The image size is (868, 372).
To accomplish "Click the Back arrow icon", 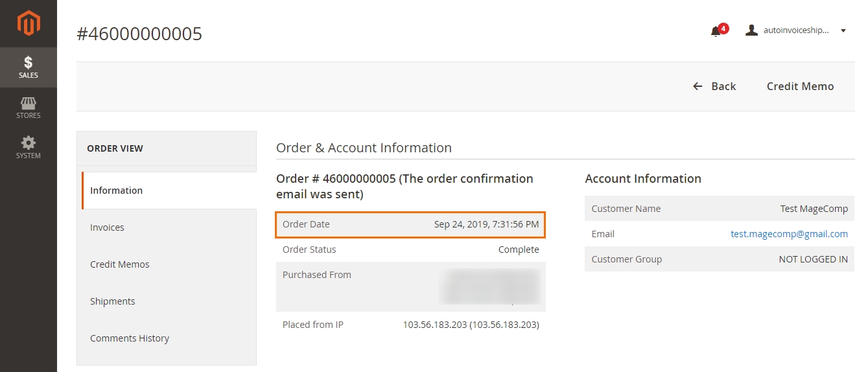I will (x=698, y=86).
